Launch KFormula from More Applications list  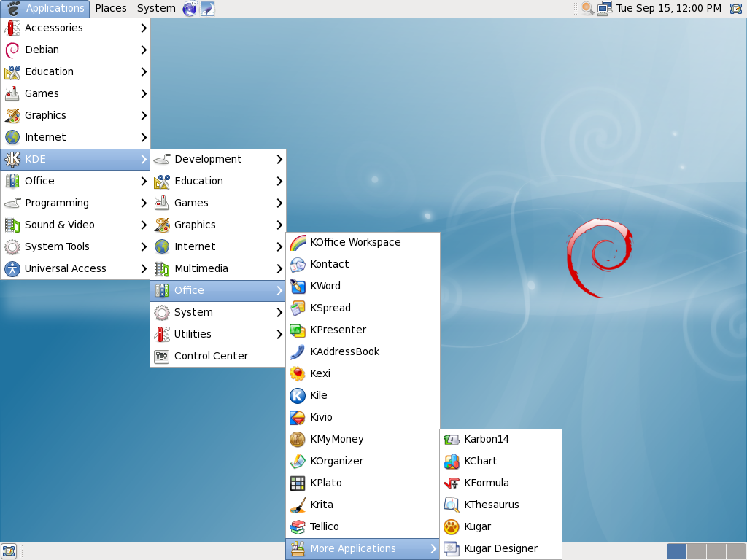[500, 483]
